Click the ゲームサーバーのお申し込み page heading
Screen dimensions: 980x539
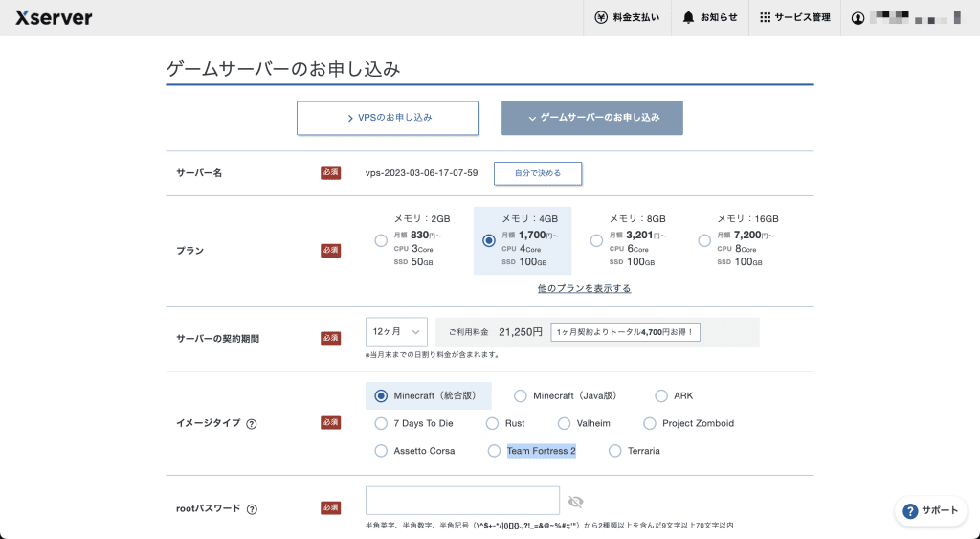(283, 69)
